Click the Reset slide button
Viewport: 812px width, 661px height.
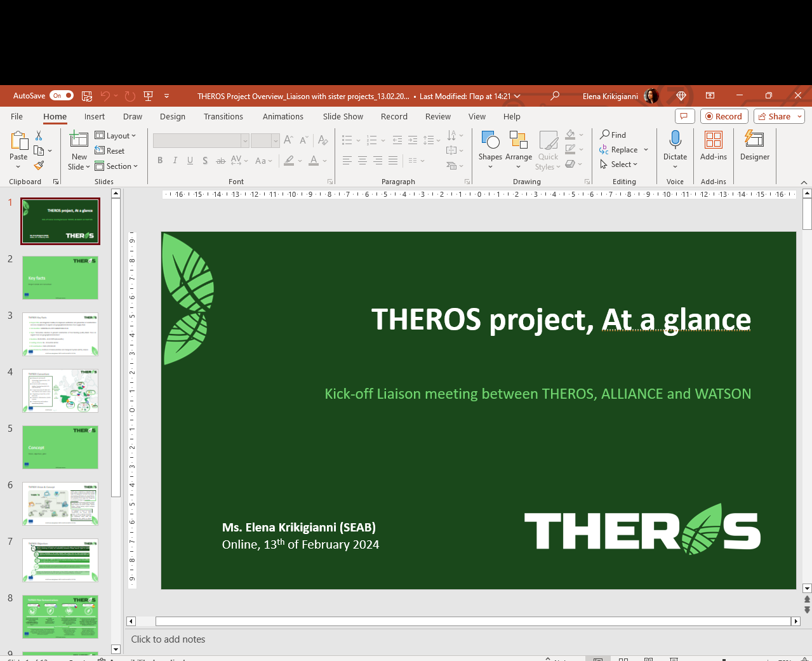(x=109, y=150)
